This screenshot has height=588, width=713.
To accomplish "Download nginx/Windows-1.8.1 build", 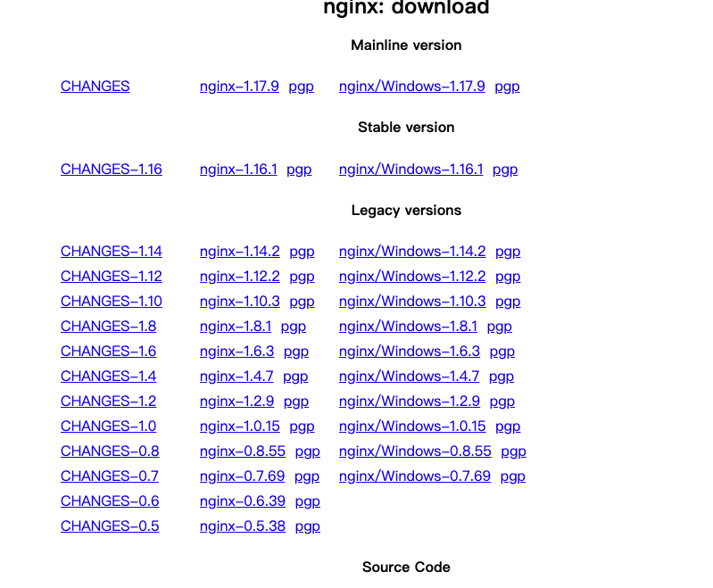I will [x=409, y=326].
